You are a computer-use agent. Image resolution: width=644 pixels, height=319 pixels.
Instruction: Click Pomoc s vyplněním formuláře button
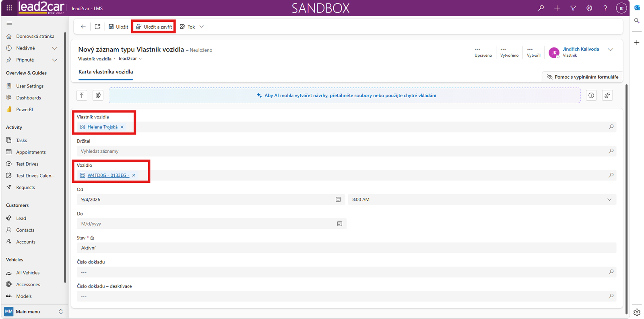point(582,77)
